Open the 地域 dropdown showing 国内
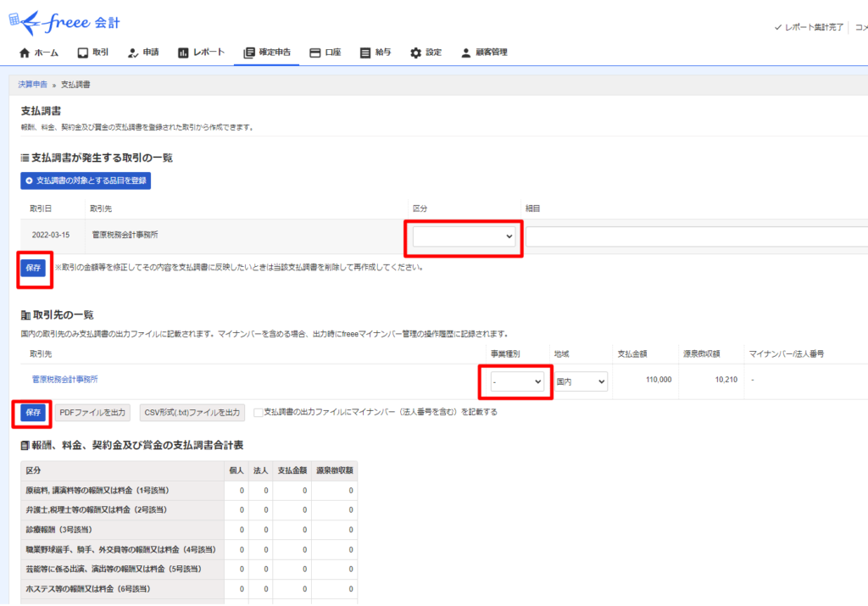Viewport: 868px width, 606px height. click(x=581, y=382)
